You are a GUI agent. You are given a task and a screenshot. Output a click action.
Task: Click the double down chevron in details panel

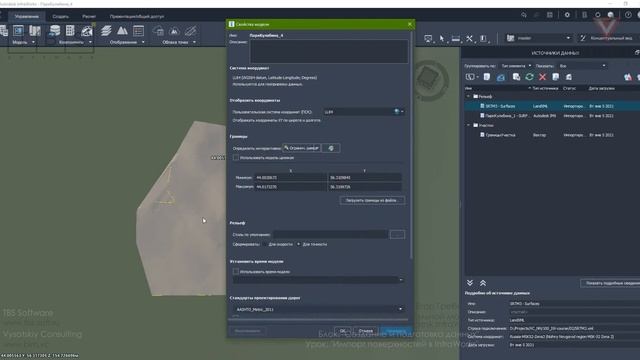click(470, 283)
